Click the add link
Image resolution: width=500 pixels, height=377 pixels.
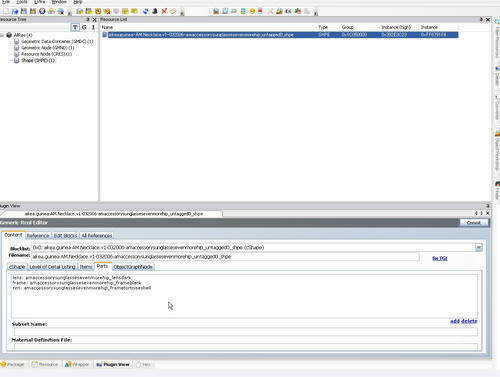[x=455, y=321]
